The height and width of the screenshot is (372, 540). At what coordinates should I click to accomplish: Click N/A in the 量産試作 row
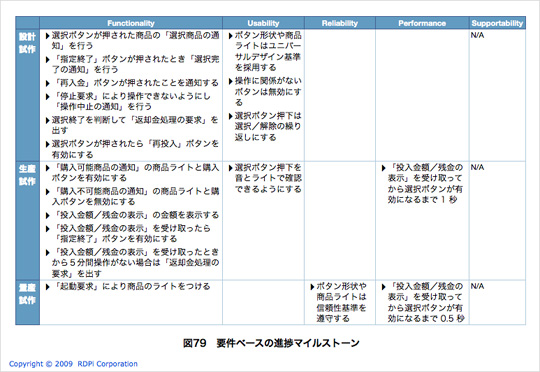477,286
